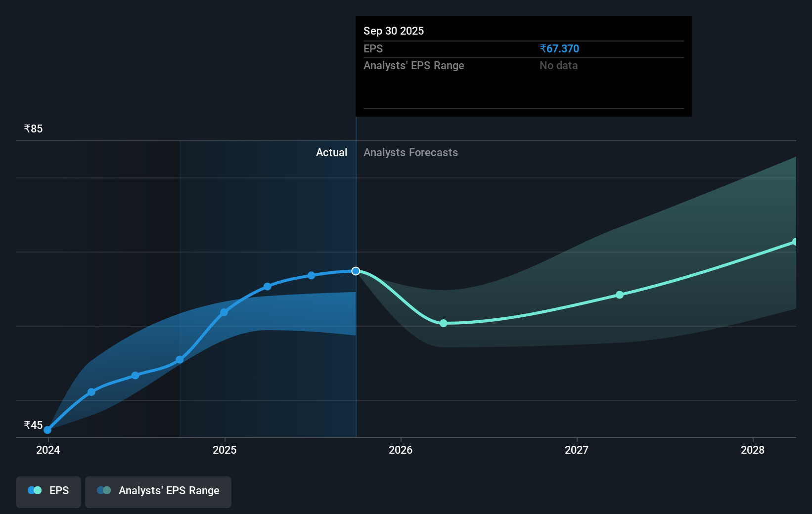The height and width of the screenshot is (514, 812).
Task: Toggle the EPS series visibility
Action: (48, 491)
